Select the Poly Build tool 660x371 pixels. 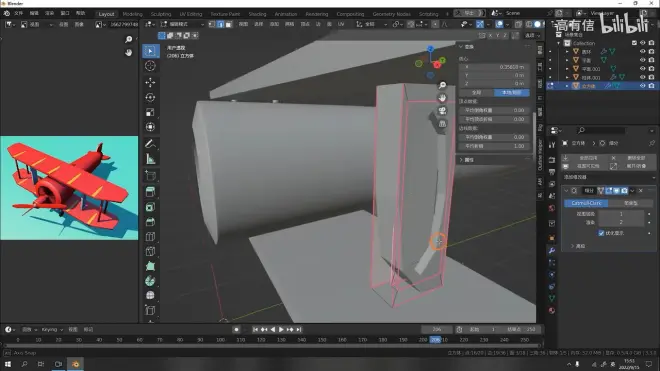pyautogui.click(x=150, y=266)
